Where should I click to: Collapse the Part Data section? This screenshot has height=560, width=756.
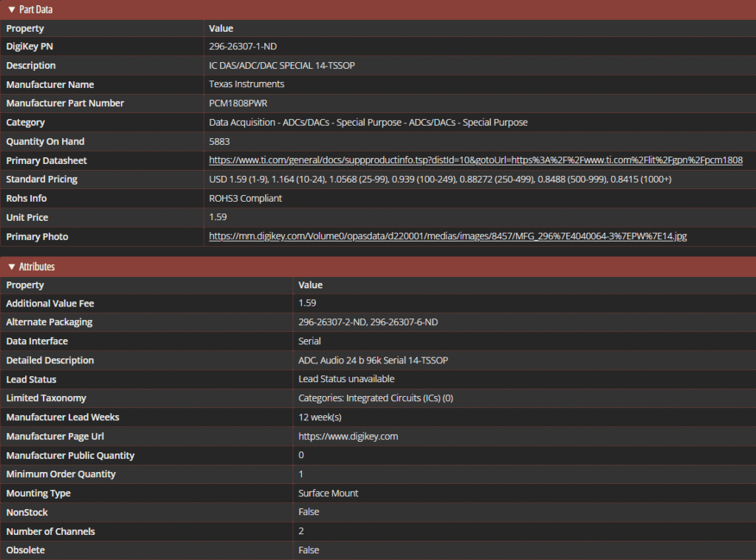(12, 10)
